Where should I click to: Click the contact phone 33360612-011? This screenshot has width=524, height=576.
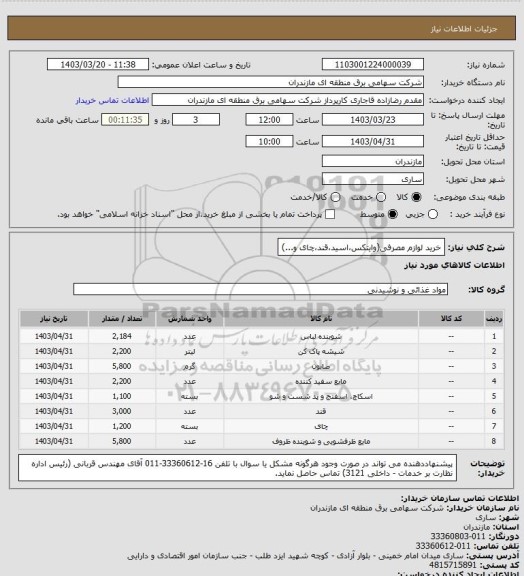(x=443, y=546)
